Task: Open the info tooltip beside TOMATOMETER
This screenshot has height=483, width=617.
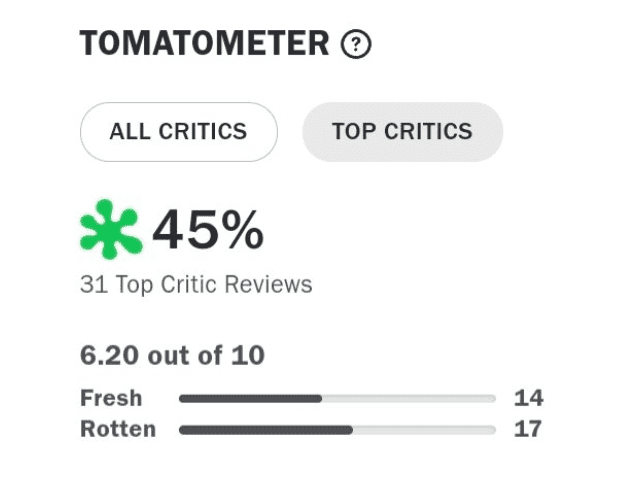Action: [x=356, y=45]
